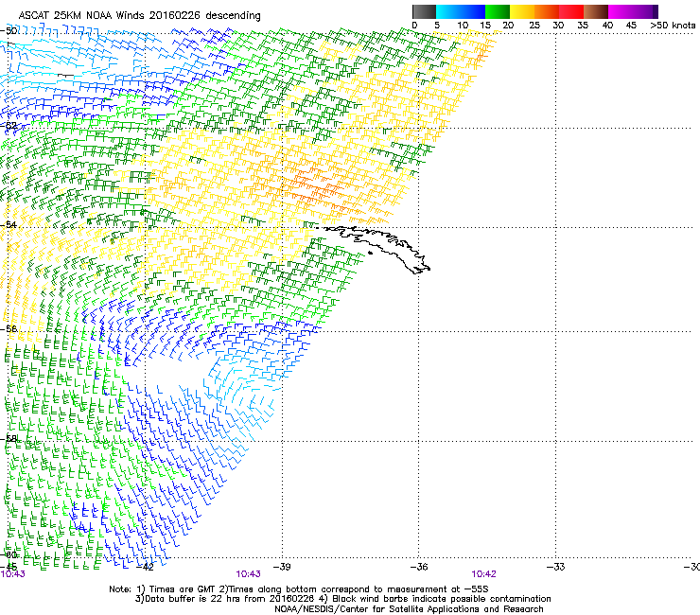
Task: Click the '-33' longitude axis label
Action: [x=556, y=567]
